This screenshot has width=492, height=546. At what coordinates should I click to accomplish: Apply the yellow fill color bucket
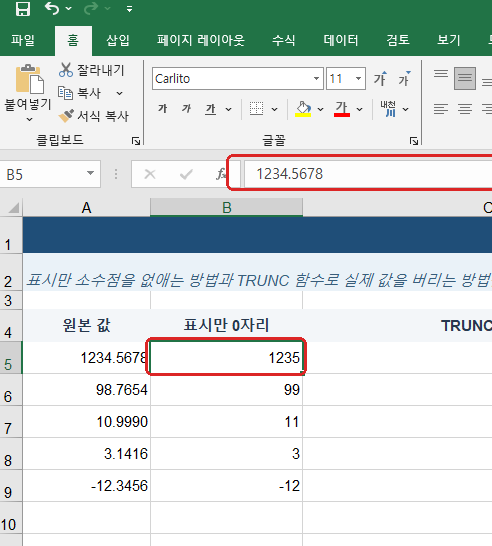[x=303, y=109]
